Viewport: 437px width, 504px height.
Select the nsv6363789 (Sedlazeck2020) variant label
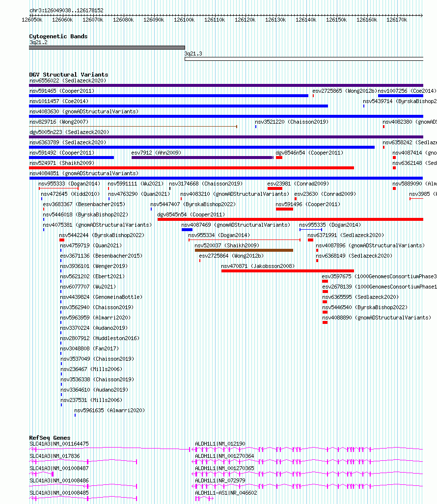(x=68, y=142)
